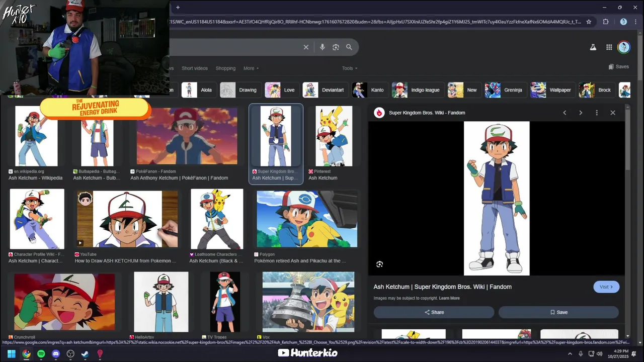The width and height of the screenshot is (644, 362).
Task: Go to previous image in preview panel
Action: click(565, 113)
